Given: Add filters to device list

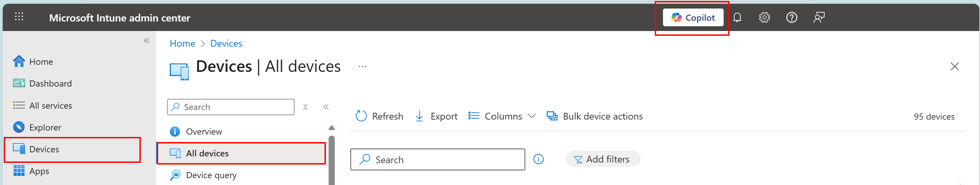Looking at the screenshot, I should (x=603, y=159).
